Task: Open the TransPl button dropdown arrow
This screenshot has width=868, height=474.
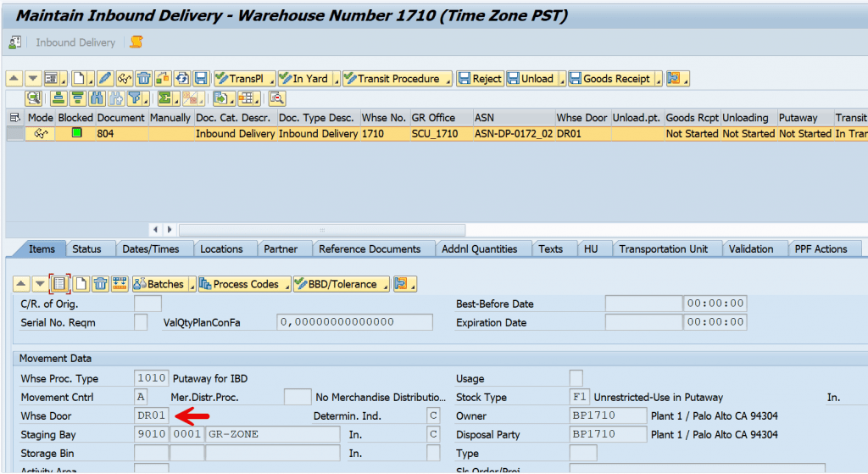Action: coord(271,81)
